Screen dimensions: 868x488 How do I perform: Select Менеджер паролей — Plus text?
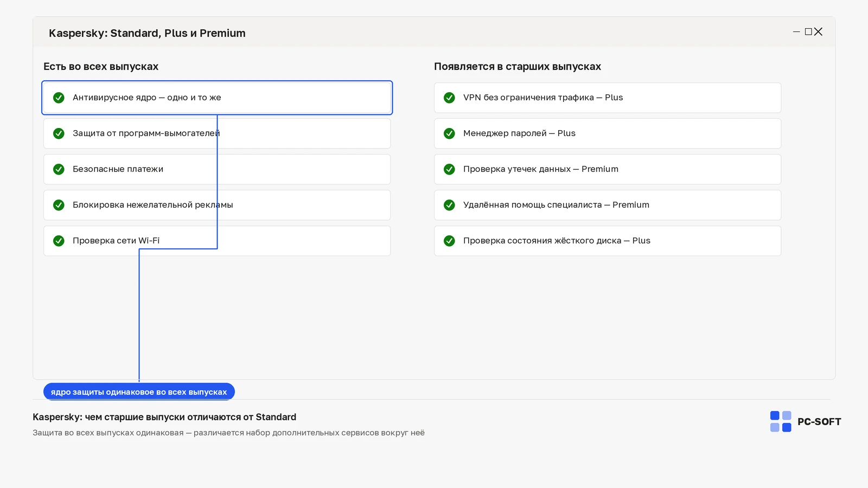point(519,133)
